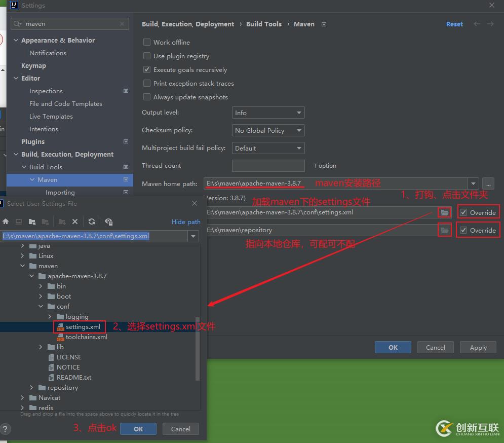Click Reset link in Settings
Viewport: 504px width, 443px height.
(x=454, y=24)
